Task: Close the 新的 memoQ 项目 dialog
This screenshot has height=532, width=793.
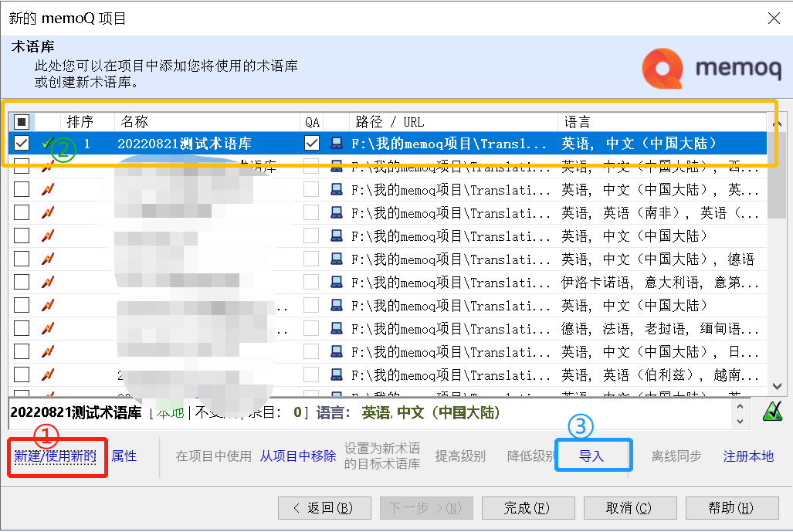Action: pyautogui.click(x=773, y=19)
